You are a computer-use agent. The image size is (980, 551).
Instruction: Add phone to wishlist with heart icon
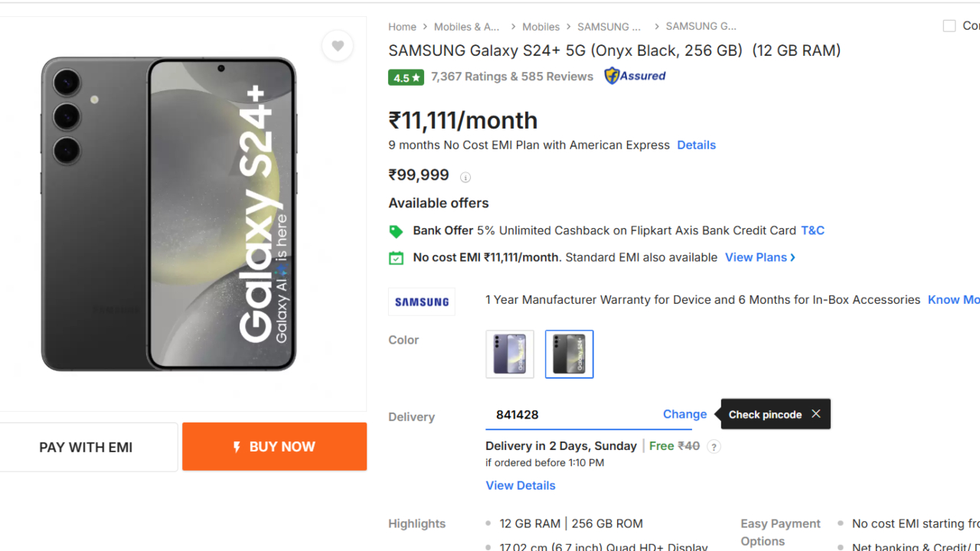point(338,46)
